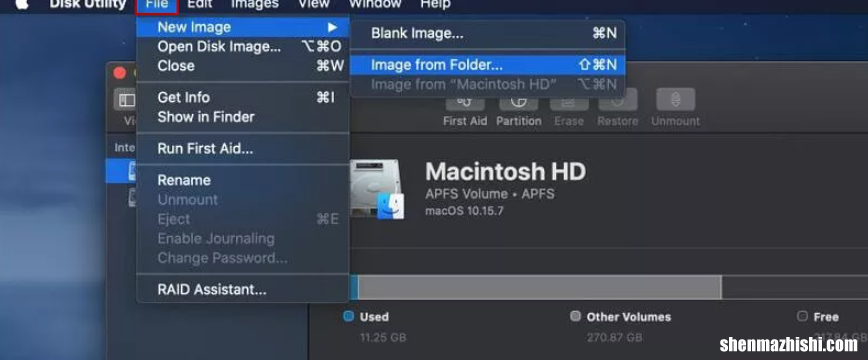Choose Open Disk Image...
868x360 pixels.
243,47
